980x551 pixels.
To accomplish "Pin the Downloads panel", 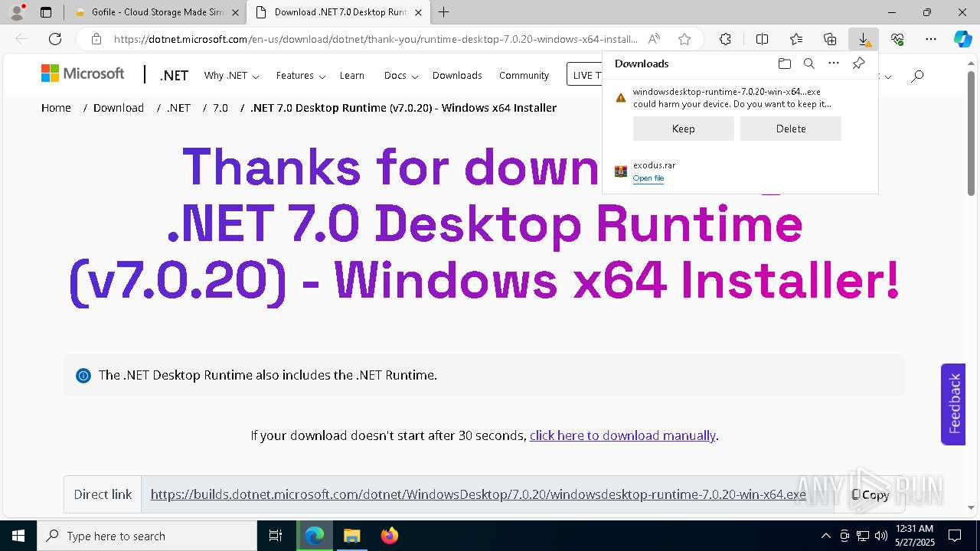I will [x=858, y=64].
